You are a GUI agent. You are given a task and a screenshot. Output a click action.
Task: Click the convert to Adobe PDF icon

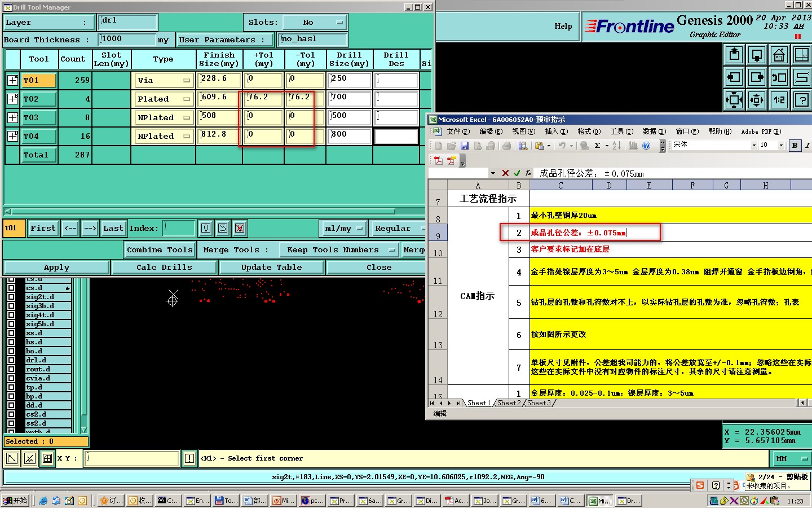tap(438, 160)
